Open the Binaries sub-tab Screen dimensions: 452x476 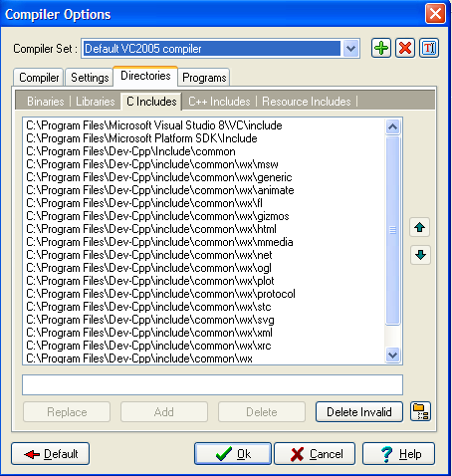pyautogui.click(x=46, y=102)
